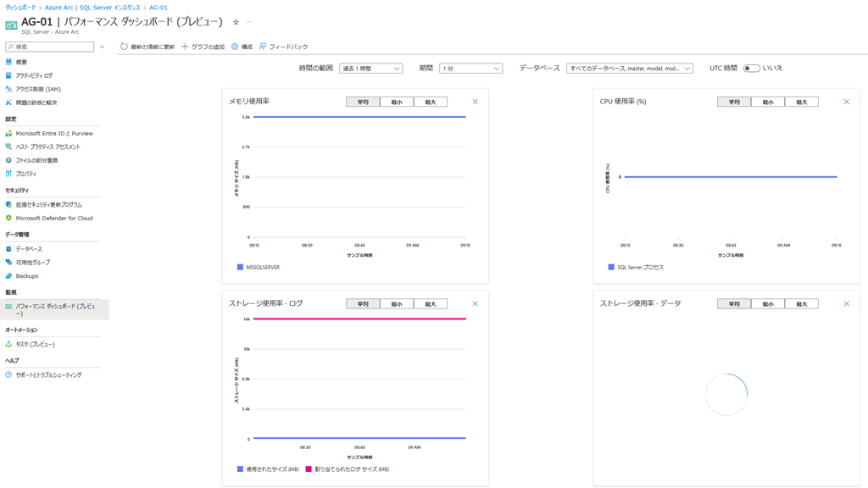Close the メモリ使用率 chart
The image size is (868, 488).
pyautogui.click(x=476, y=102)
